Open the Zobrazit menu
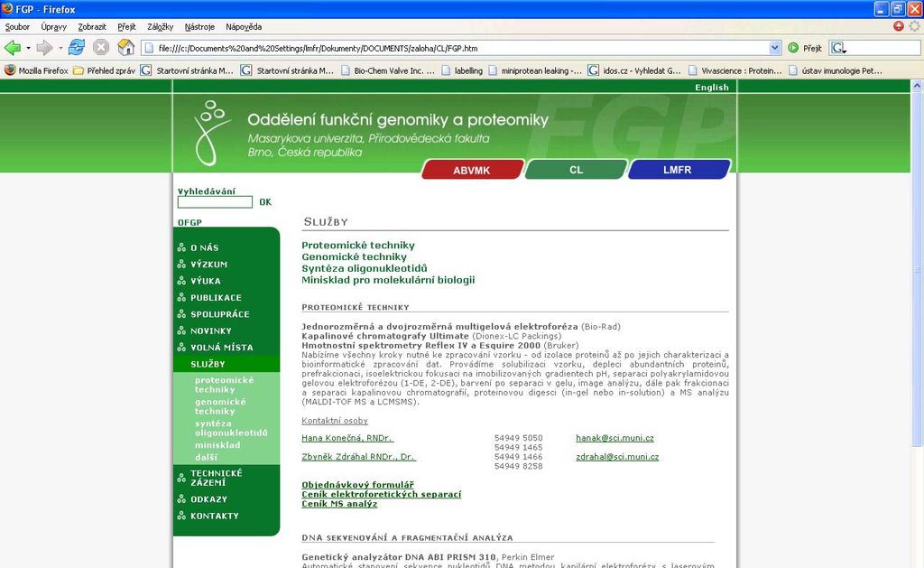924x568 pixels. 92,26
